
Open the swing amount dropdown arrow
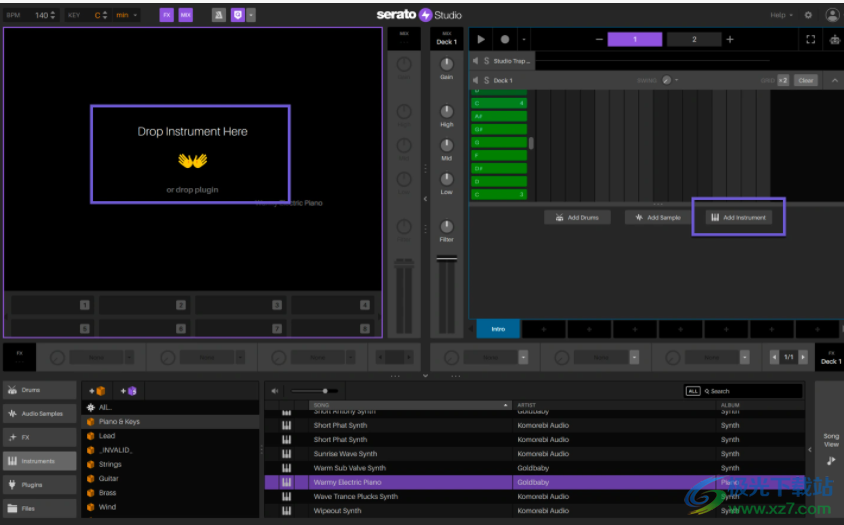[677, 80]
